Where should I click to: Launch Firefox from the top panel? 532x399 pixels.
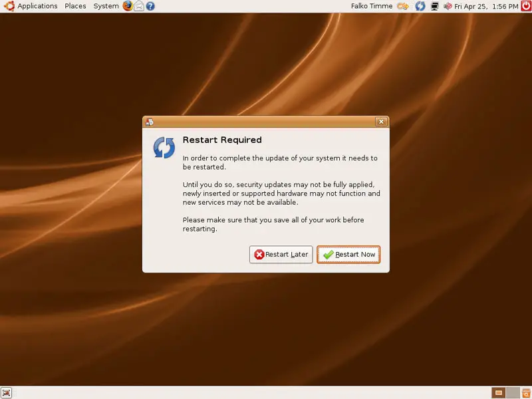(128, 6)
